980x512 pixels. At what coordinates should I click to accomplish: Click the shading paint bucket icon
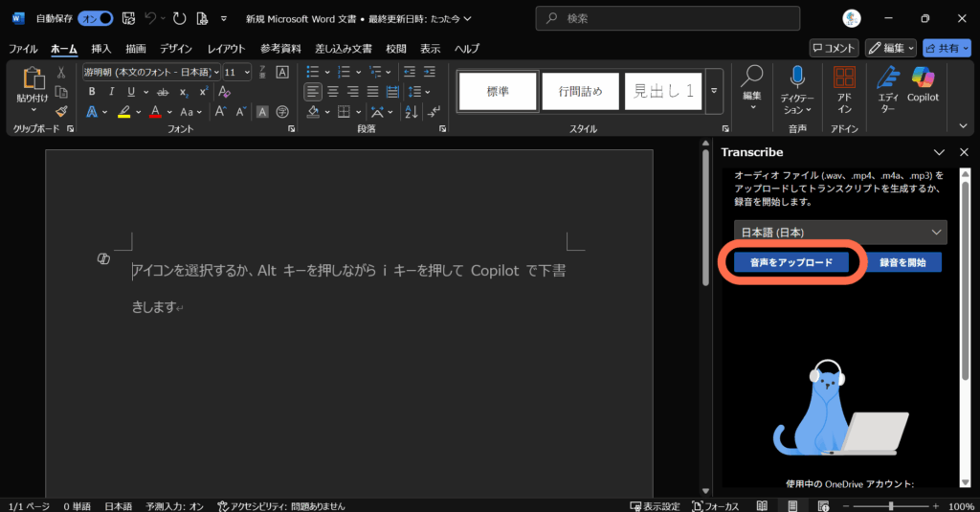coord(313,112)
